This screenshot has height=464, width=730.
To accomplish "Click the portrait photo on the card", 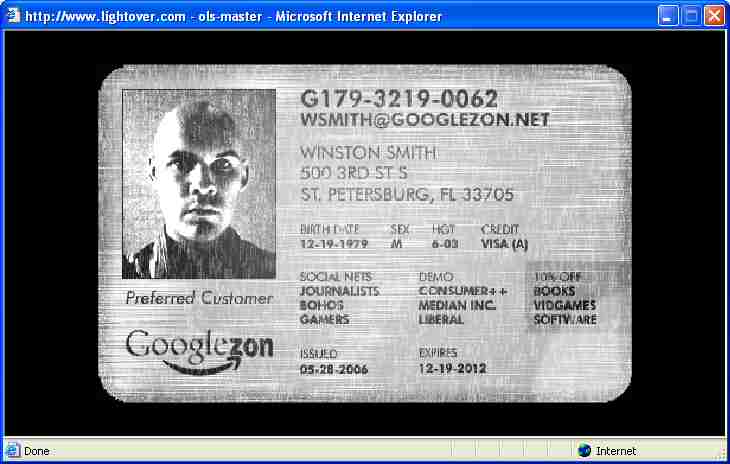I will [x=199, y=184].
